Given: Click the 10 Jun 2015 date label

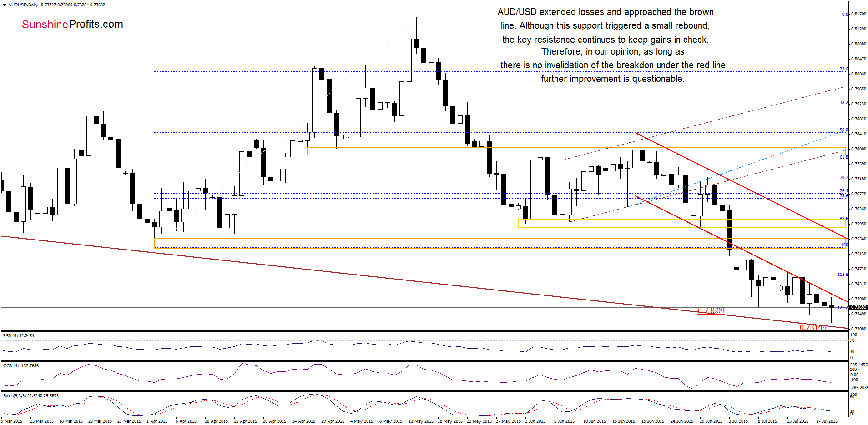Looking at the screenshot, I should pyautogui.click(x=595, y=421).
